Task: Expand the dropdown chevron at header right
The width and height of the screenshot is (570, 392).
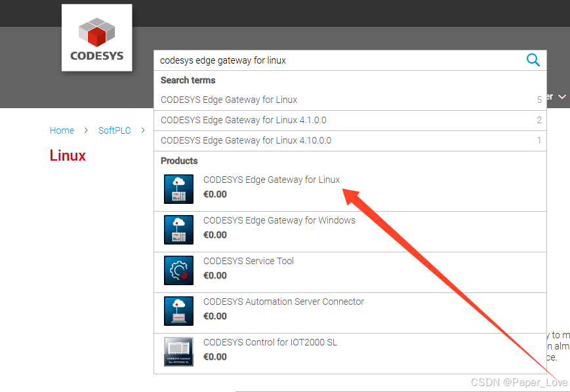Action: pos(562,97)
